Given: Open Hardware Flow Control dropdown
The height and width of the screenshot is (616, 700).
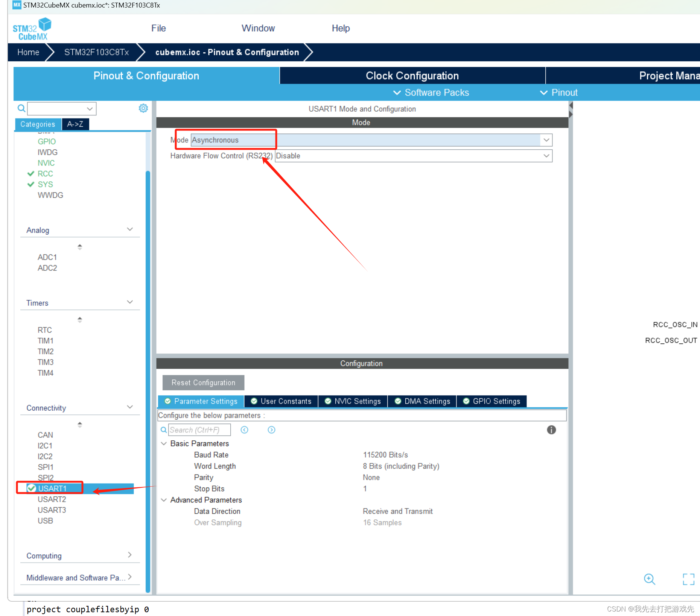Looking at the screenshot, I should click(546, 156).
